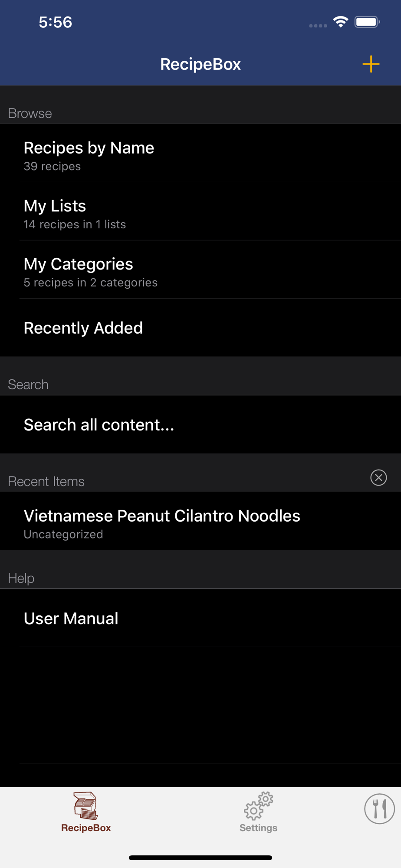Tap the Settings gears icon

point(259,806)
